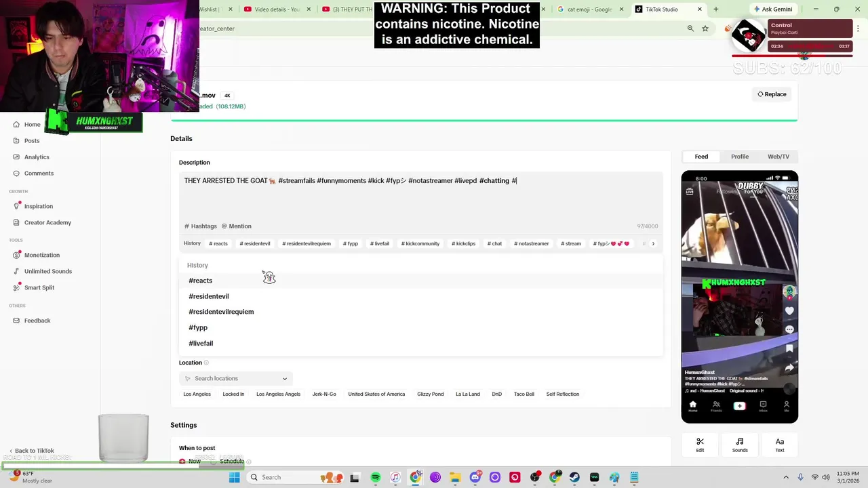Image resolution: width=868 pixels, height=488 pixels.
Task: Close the TikTok Studio browser tab
Action: click(700, 9)
